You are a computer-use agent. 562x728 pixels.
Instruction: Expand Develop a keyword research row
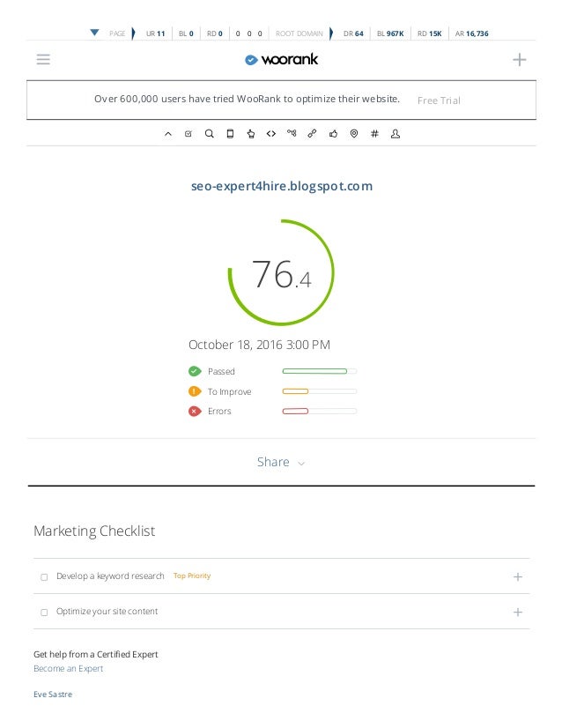(518, 576)
